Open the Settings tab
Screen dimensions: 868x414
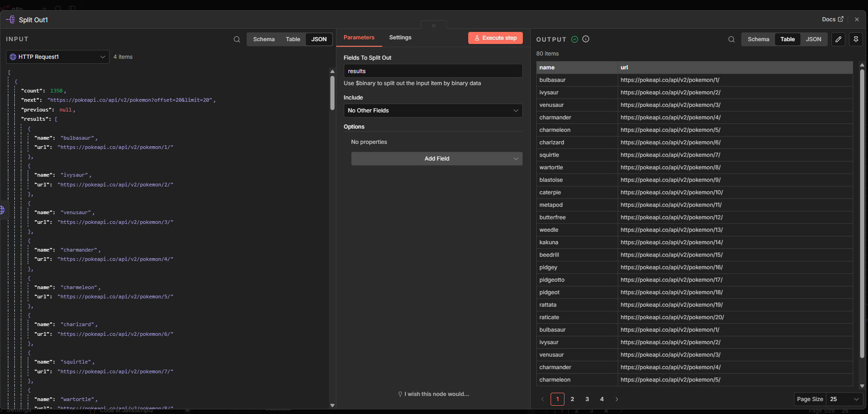[400, 37]
